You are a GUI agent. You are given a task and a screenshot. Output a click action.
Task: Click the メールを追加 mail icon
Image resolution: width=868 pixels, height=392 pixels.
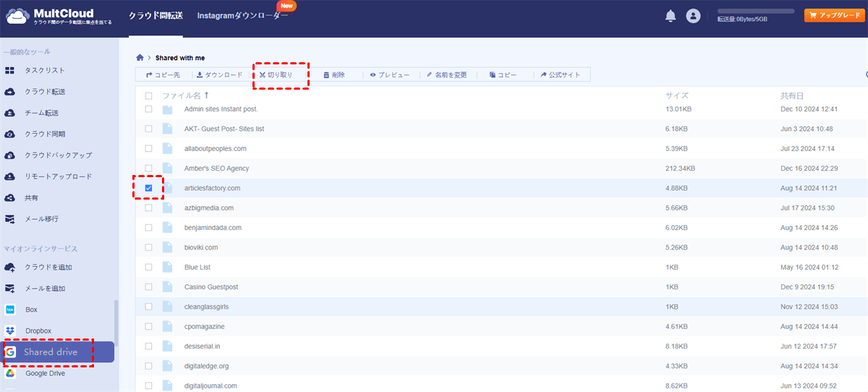(10, 289)
